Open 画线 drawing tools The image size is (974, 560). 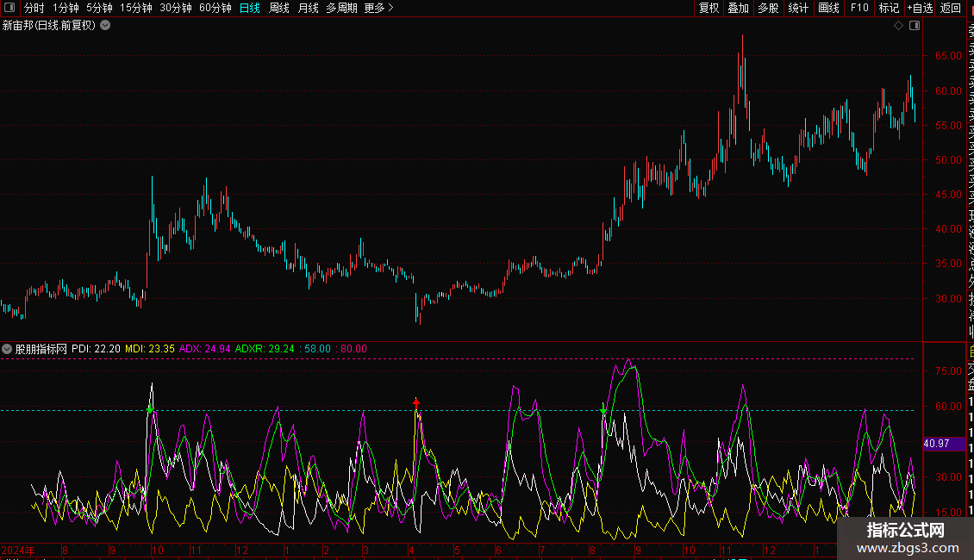coord(828,8)
